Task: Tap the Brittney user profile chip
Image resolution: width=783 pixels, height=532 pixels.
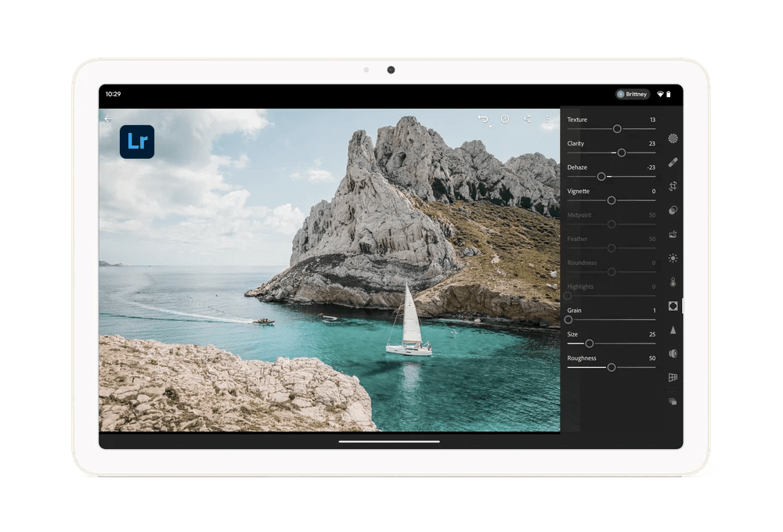Action: coord(633,94)
